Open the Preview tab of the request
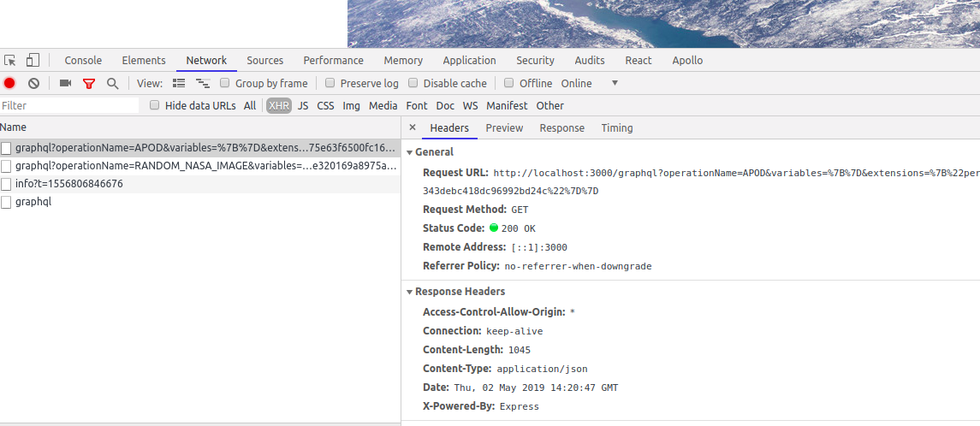 click(x=504, y=127)
